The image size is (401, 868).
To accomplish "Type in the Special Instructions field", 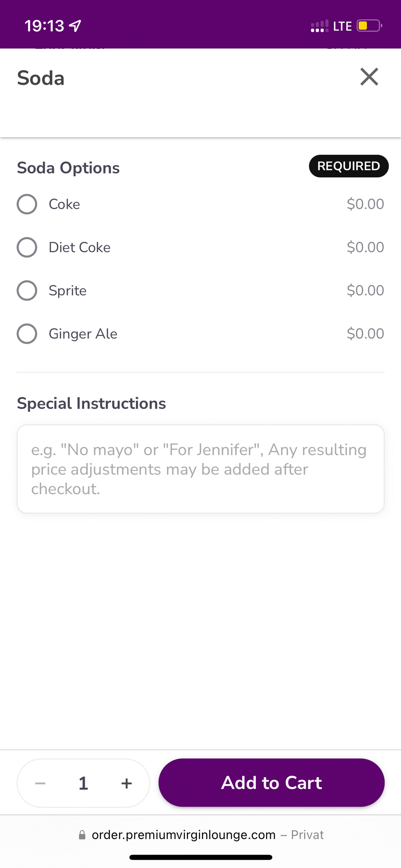I will pyautogui.click(x=200, y=469).
